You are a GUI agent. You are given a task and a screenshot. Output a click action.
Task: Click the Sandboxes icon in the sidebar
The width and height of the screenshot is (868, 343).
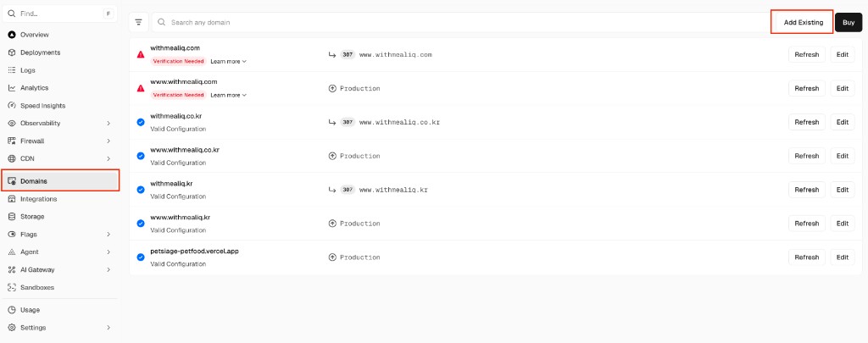point(12,287)
